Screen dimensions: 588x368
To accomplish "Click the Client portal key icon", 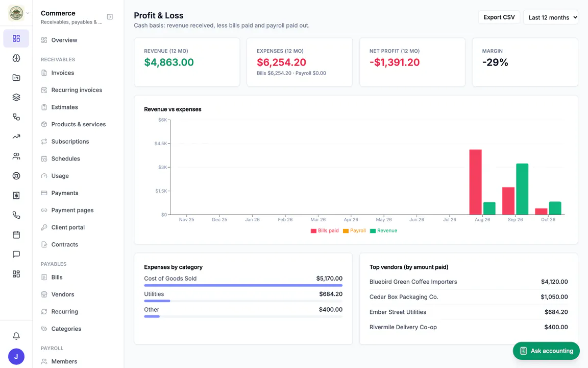I will coord(44,227).
